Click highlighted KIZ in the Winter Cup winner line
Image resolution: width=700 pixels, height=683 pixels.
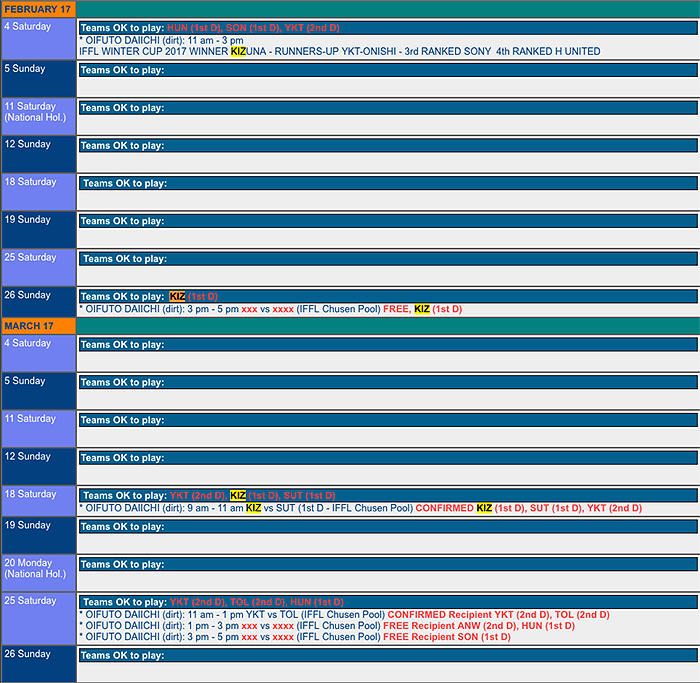point(238,51)
